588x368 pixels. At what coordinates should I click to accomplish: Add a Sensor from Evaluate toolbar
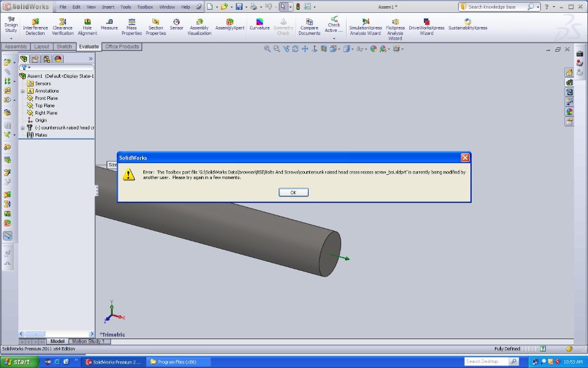(x=176, y=25)
